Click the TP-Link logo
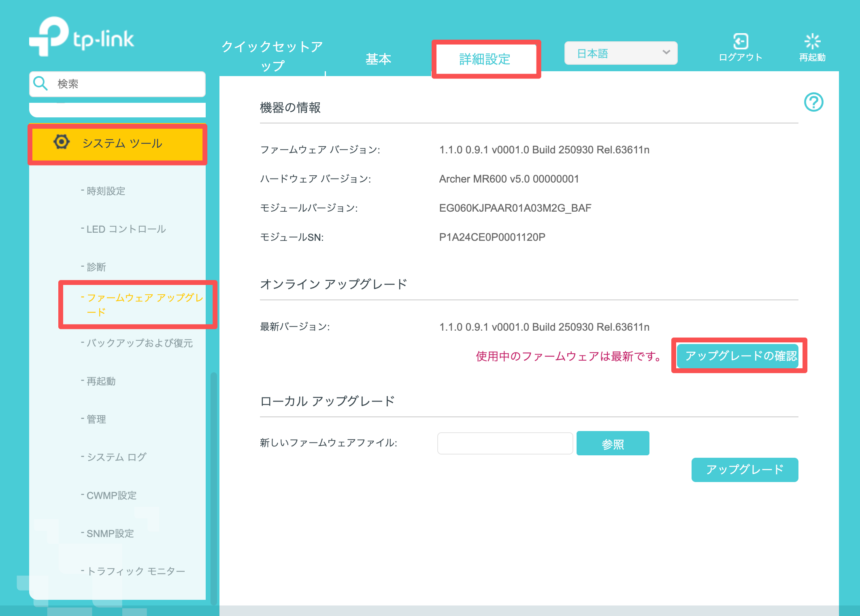This screenshot has width=860, height=616. tap(82, 37)
